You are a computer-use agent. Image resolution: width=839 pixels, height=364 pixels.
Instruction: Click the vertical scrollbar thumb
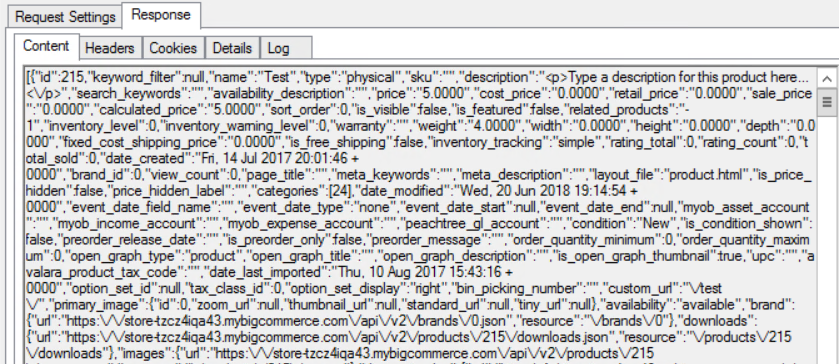(827, 102)
